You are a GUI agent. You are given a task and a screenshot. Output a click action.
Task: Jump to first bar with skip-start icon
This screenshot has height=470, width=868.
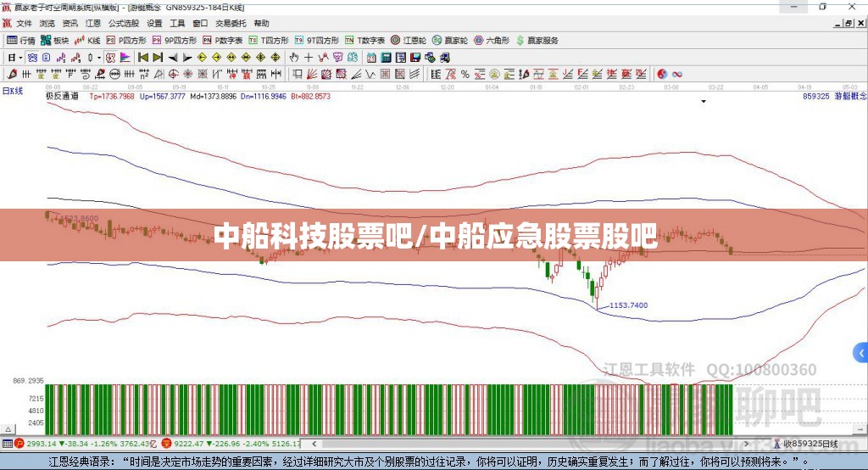tap(143, 58)
